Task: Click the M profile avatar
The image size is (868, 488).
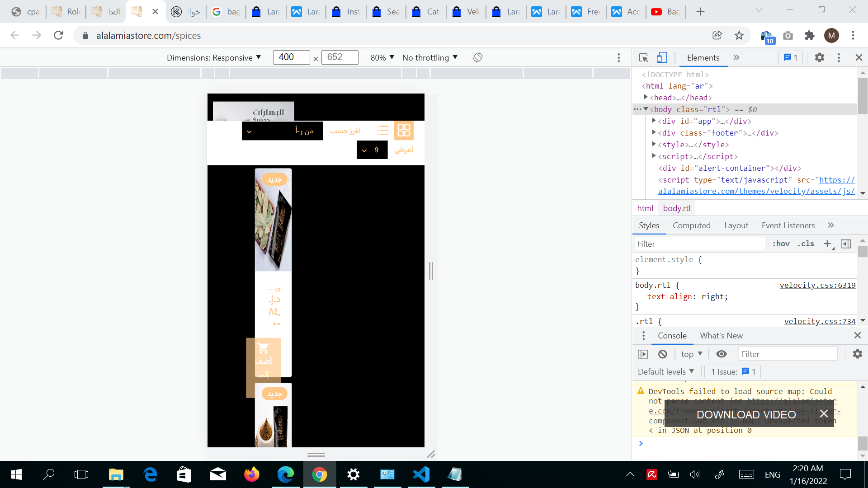Action: coord(831,35)
